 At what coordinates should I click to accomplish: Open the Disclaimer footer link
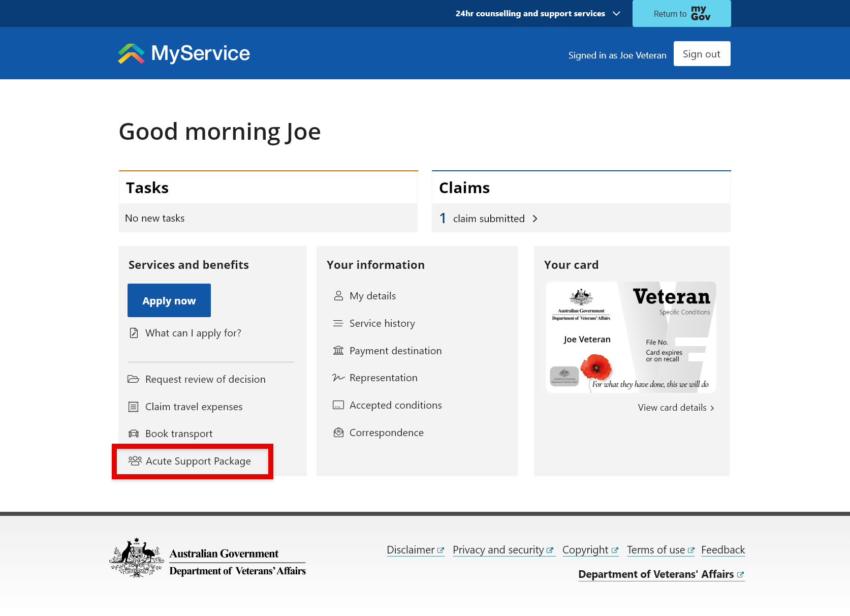pos(416,550)
